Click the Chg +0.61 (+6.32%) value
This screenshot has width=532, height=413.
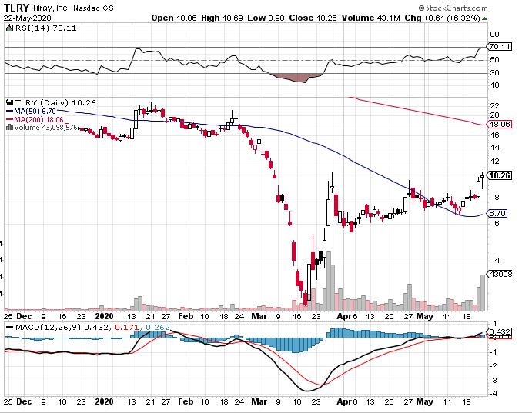click(442, 18)
